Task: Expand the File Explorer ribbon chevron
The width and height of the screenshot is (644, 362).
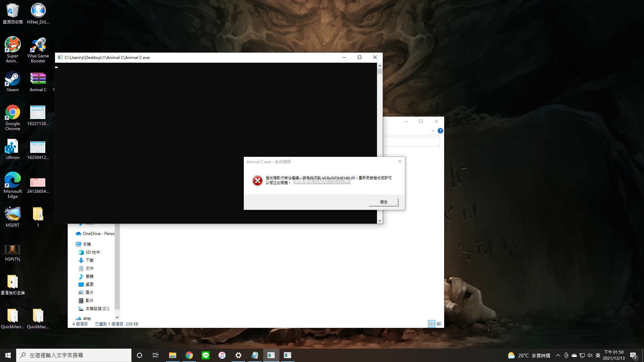Action: [433, 131]
